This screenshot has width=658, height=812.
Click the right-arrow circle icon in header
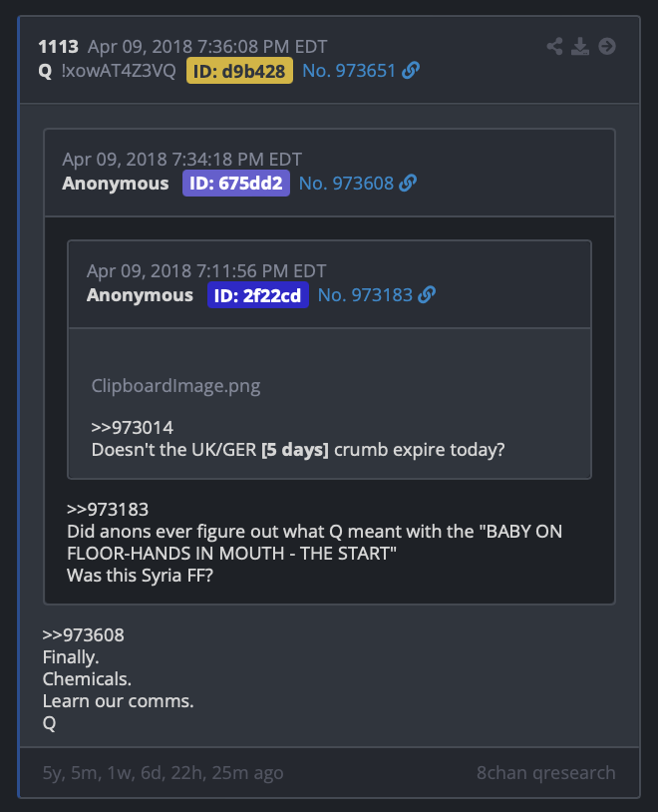[x=607, y=46]
